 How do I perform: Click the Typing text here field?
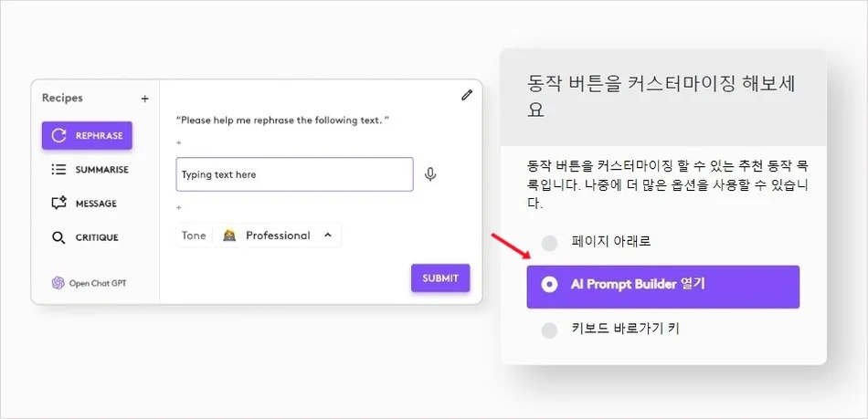(x=294, y=174)
